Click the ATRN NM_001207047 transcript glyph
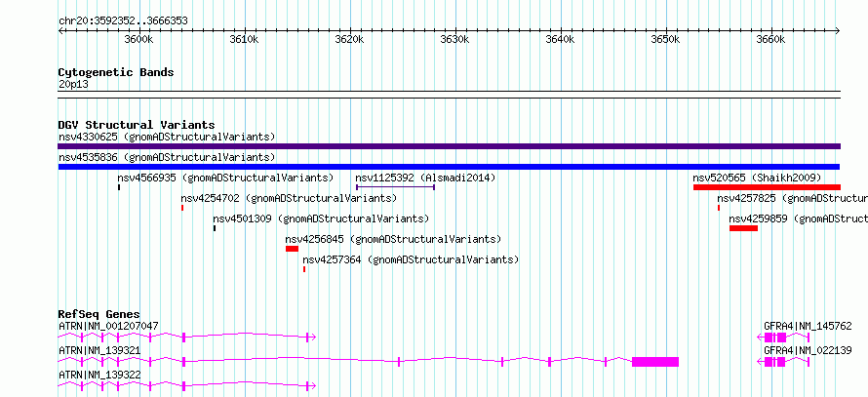868x397 pixels. pyautogui.click(x=187, y=337)
